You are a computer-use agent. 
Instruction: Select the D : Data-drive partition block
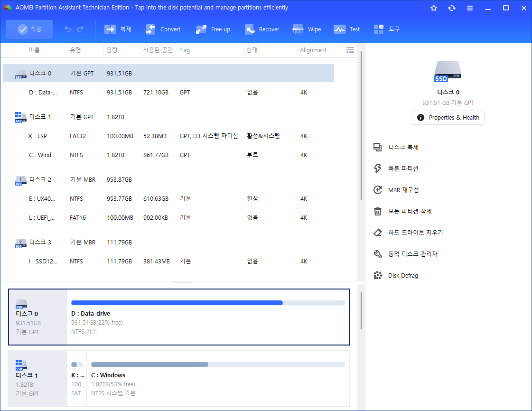[x=208, y=317]
